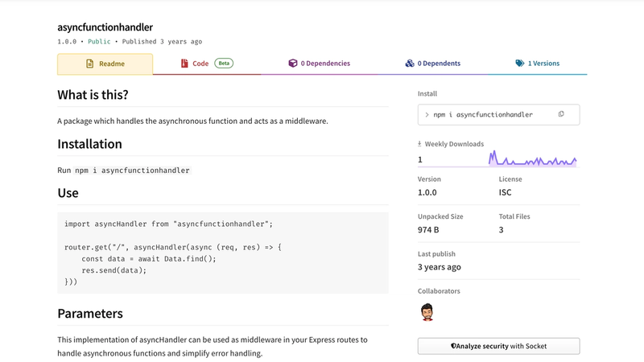Click the Beta badge on Code tab

click(224, 64)
